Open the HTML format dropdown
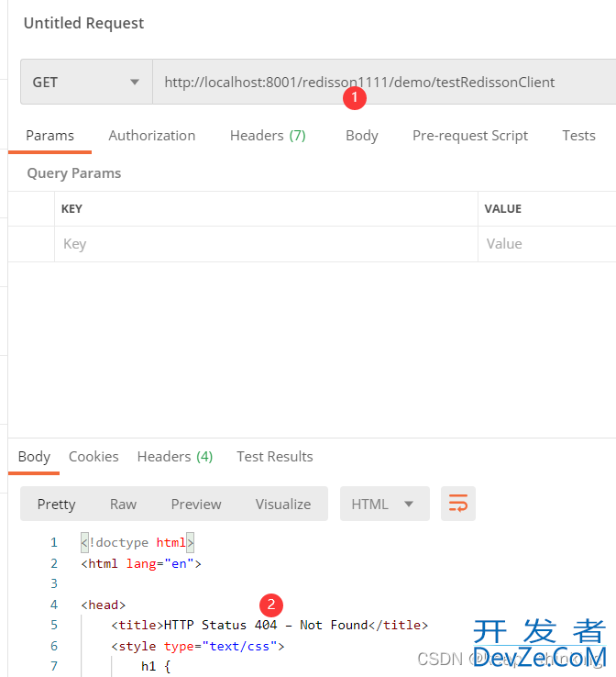Image resolution: width=616 pixels, height=677 pixels. pyautogui.click(x=384, y=504)
